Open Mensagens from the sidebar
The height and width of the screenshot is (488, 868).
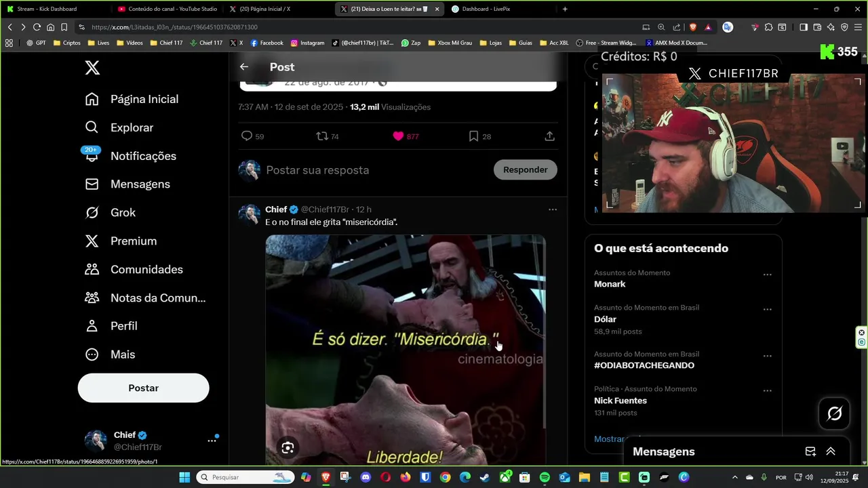127,184
